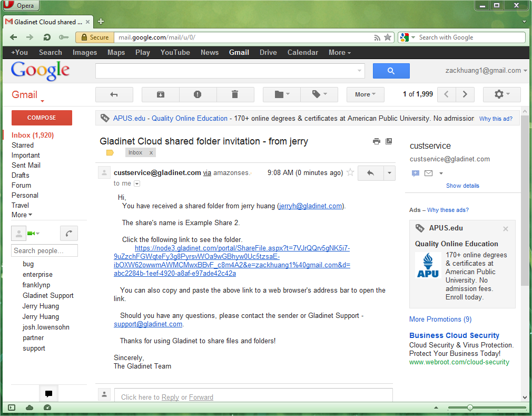Image resolution: width=532 pixels, height=416 pixels.
Task: Open the Sent Mail folder
Action: click(x=26, y=166)
